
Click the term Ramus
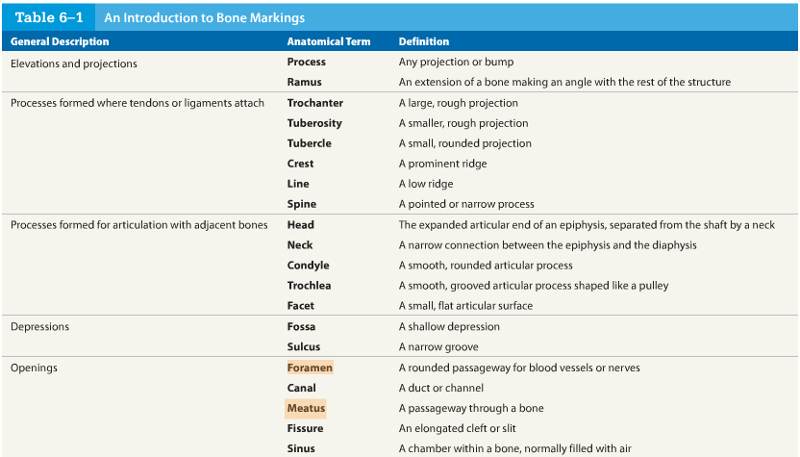[304, 82]
